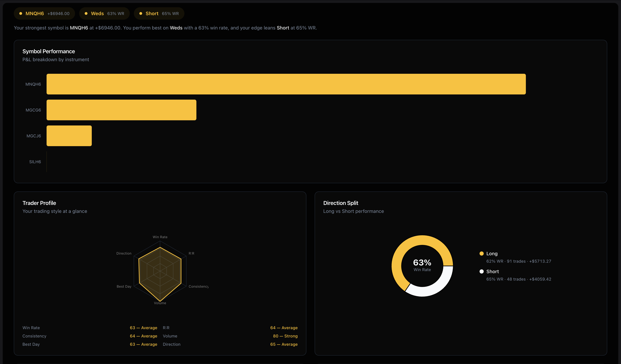This screenshot has height=364, width=621.
Task: Select the MGCJ6 symbol label
Action: pos(33,136)
